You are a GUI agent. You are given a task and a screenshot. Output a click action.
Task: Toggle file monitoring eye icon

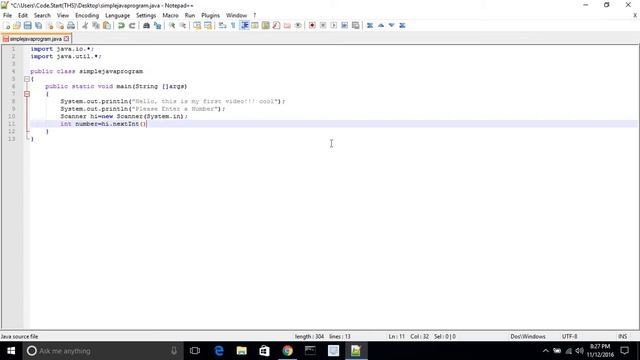pyautogui.click(x=298, y=25)
